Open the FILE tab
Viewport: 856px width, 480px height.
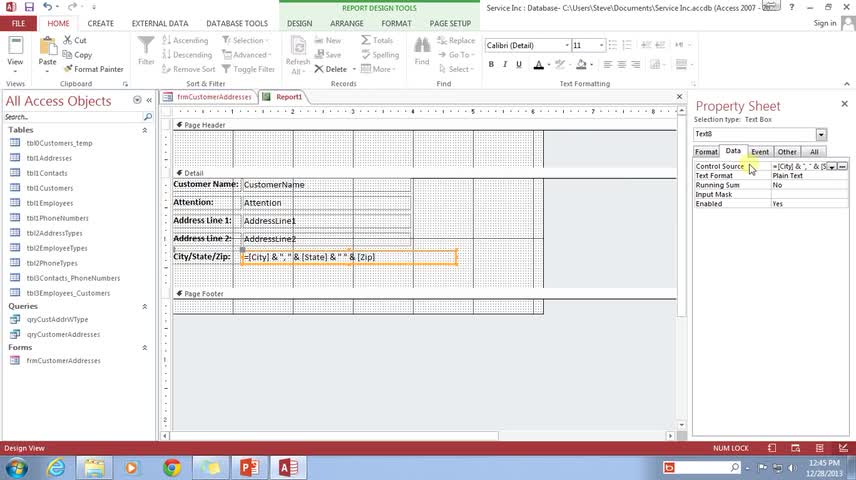[x=19, y=23]
